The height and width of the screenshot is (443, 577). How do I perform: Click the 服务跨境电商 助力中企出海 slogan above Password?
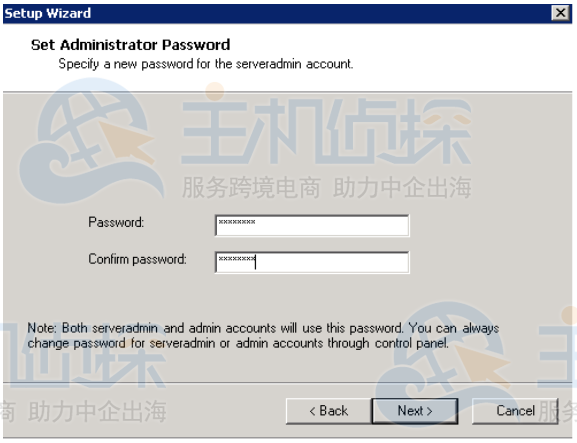point(326,187)
